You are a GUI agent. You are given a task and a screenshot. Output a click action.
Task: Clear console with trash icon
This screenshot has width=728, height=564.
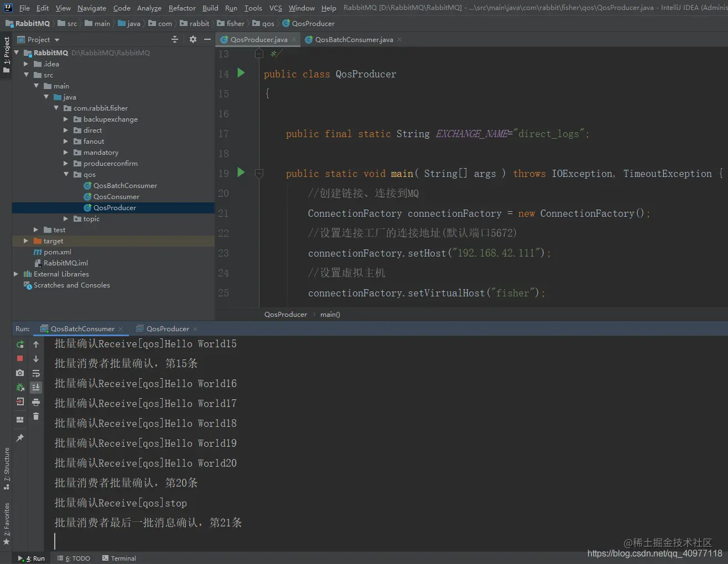(36, 416)
